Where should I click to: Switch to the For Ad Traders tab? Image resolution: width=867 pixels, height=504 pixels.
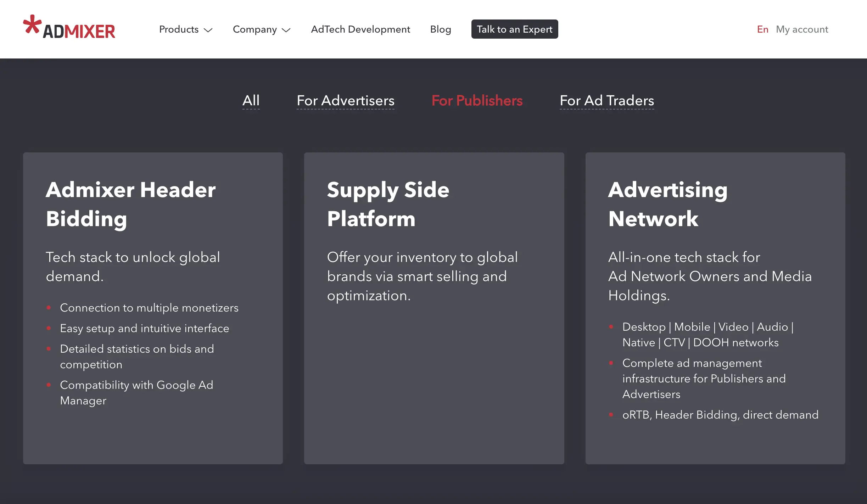[607, 101]
